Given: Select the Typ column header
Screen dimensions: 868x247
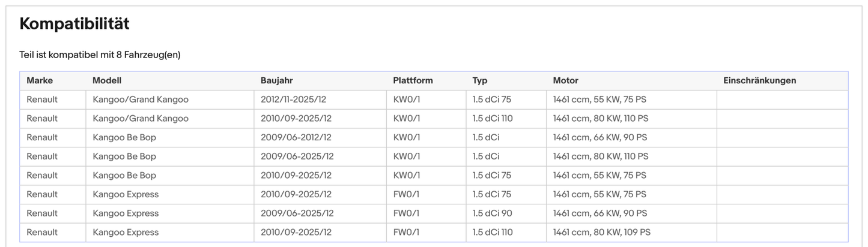Looking at the screenshot, I should point(480,80).
